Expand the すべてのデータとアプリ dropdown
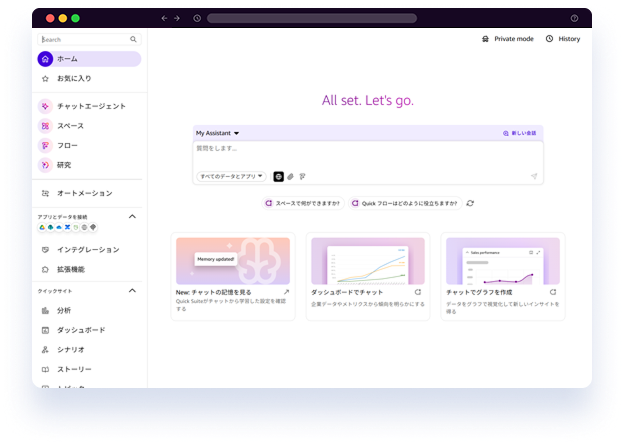This screenshot has height=444, width=624. tap(231, 176)
